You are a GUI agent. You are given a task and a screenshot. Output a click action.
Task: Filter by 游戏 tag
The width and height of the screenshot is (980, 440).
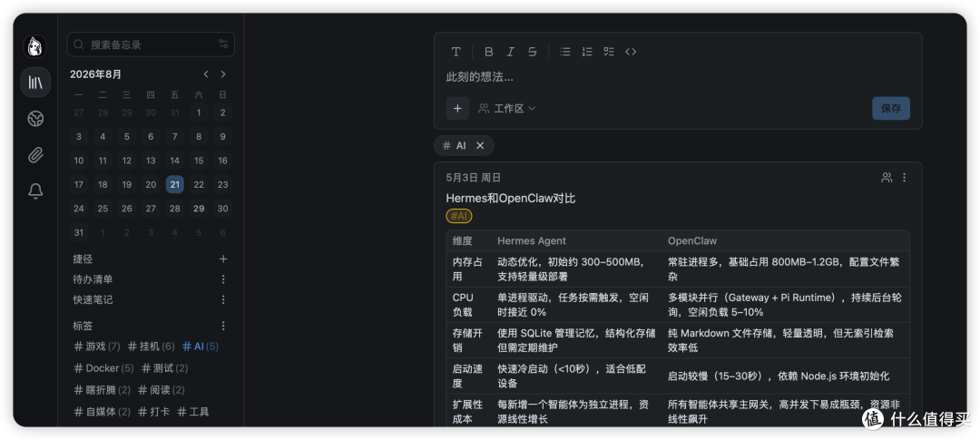point(97,347)
